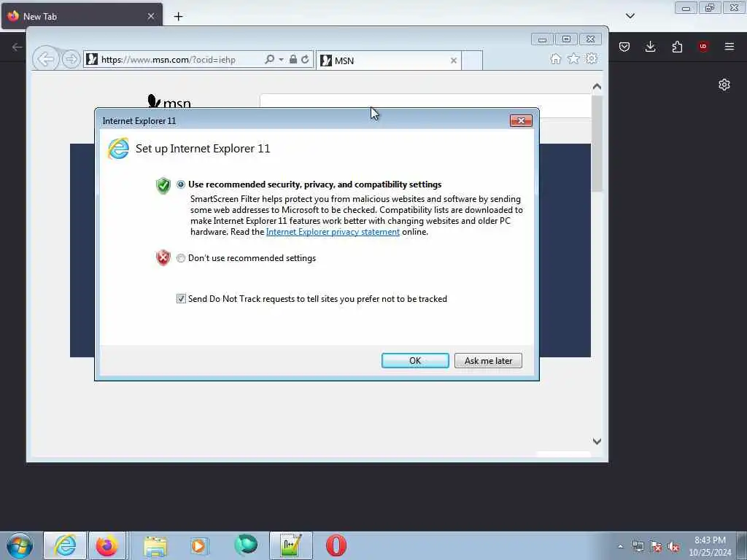This screenshot has height=560, width=747.
Task: Click the MSN logo on the page
Action: (x=169, y=101)
